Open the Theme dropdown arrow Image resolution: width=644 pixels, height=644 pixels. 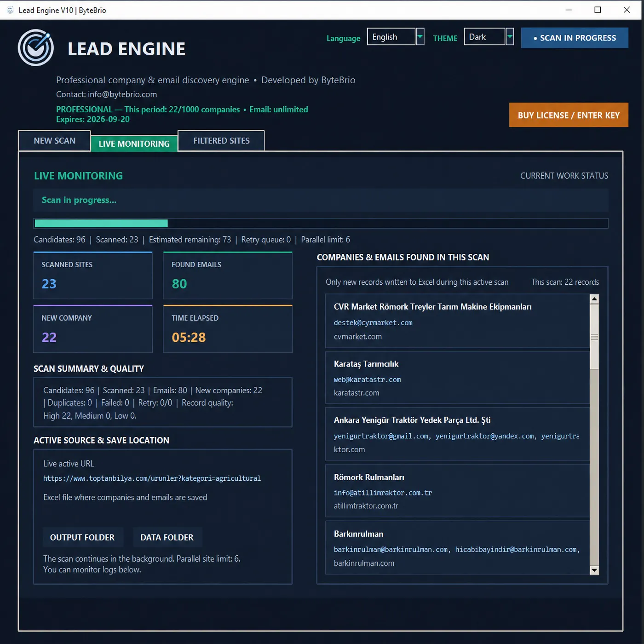(510, 37)
